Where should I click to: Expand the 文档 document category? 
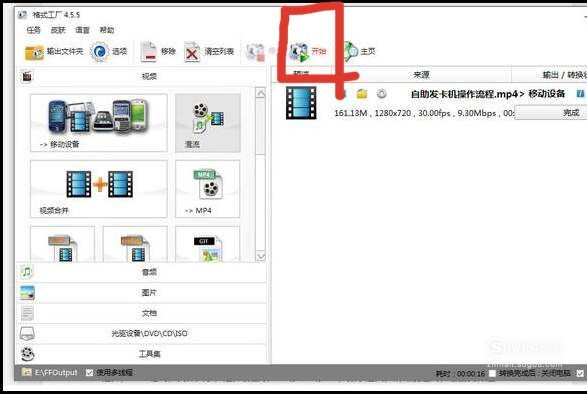142,313
